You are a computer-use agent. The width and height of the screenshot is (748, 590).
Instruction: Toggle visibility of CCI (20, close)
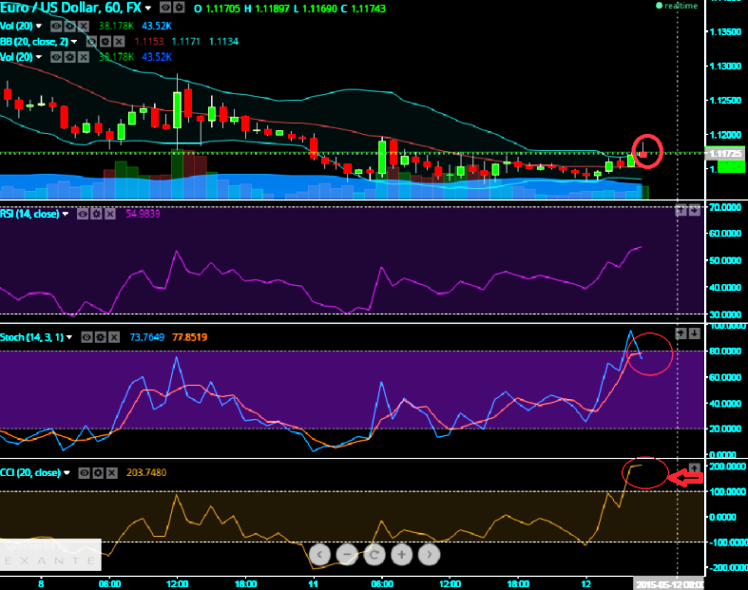point(84,473)
